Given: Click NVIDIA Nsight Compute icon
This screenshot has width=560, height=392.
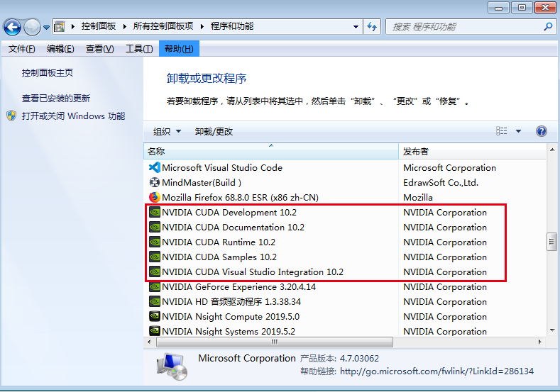Looking at the screenshot, I should [154, 316].
